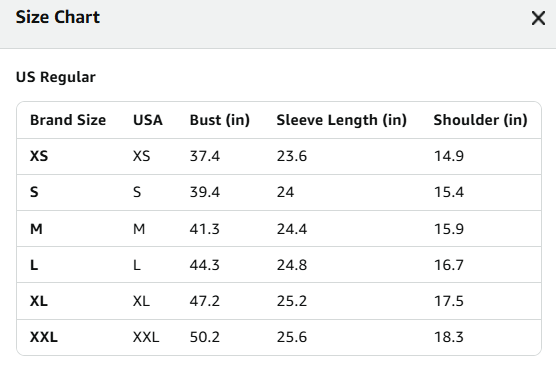Click the 25.2 sleeve length value
This screenshot has width=556, height=370.
tap(292, 301)
